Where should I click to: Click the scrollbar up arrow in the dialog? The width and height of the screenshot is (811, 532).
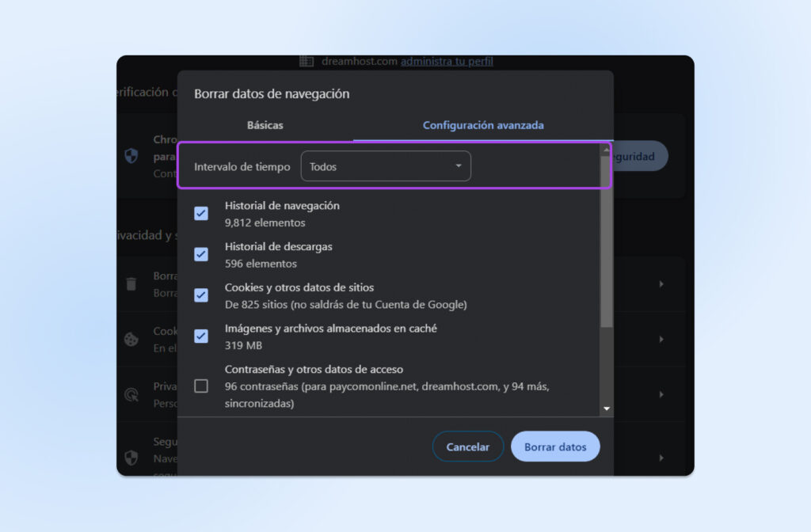pos(607,149)
